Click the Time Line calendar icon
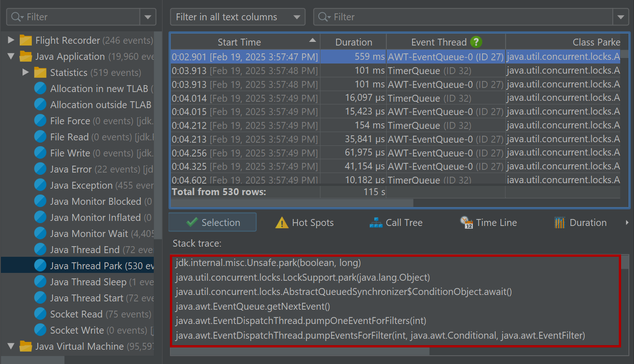634x364 pixels. point(466,223)
